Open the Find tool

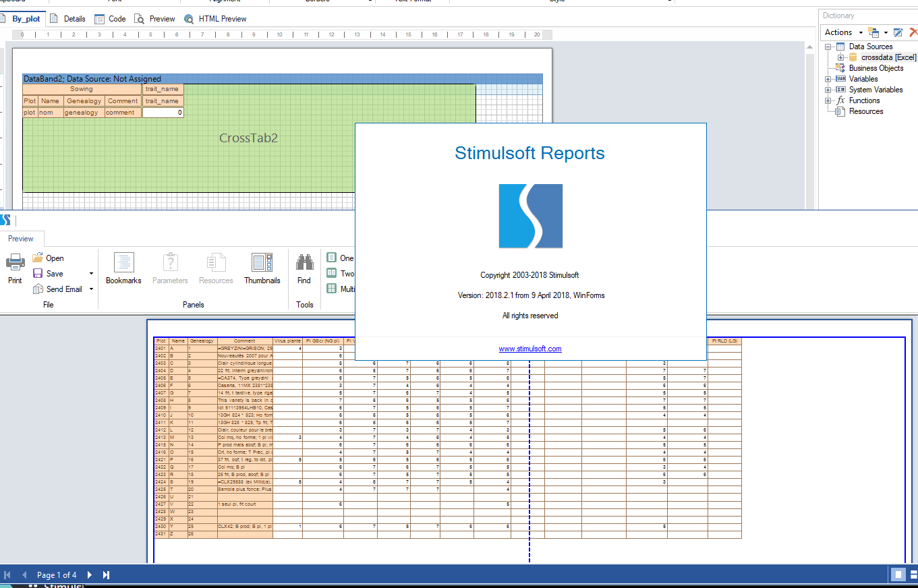point(304,268)
